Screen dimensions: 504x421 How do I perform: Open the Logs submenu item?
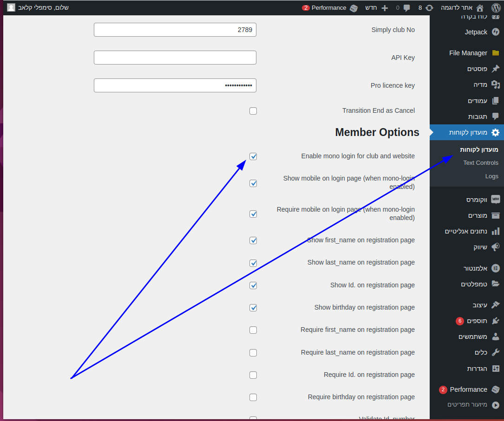point(491,176)
